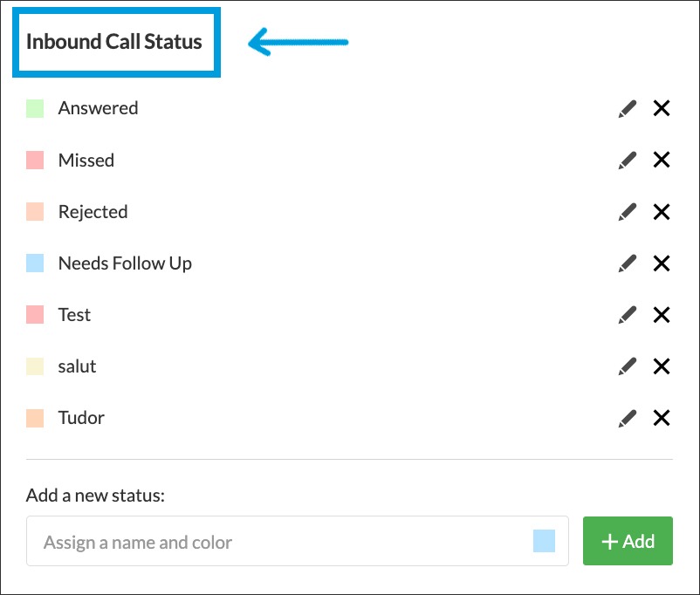Edit the Rejected status
This screenshot has width=700, height=595.
pos(627,212)
